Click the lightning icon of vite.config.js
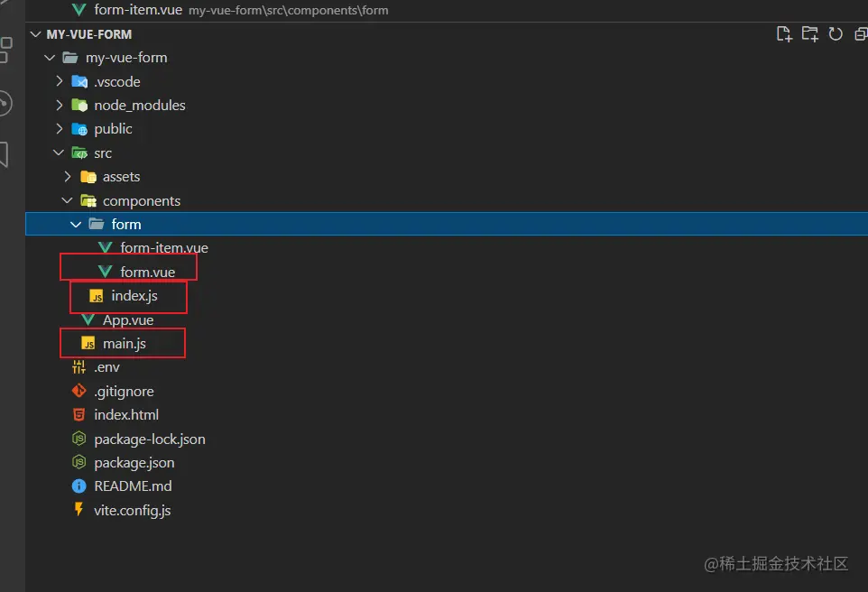 78,510
